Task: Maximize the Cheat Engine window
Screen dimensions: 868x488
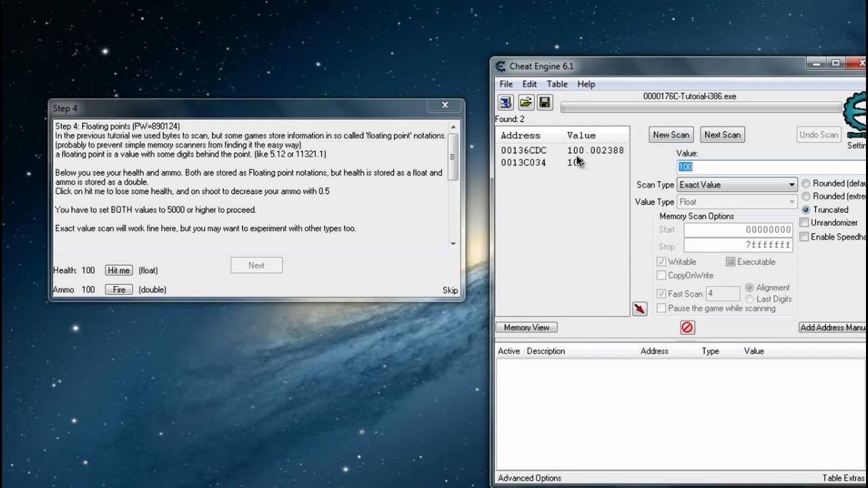Action: click(835, 64)
